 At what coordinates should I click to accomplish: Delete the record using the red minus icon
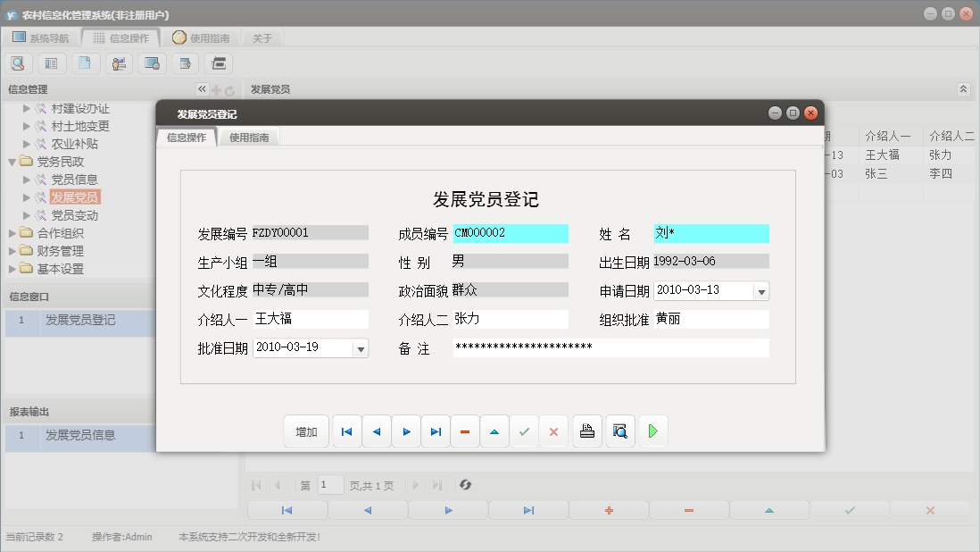tap(465, 431)
